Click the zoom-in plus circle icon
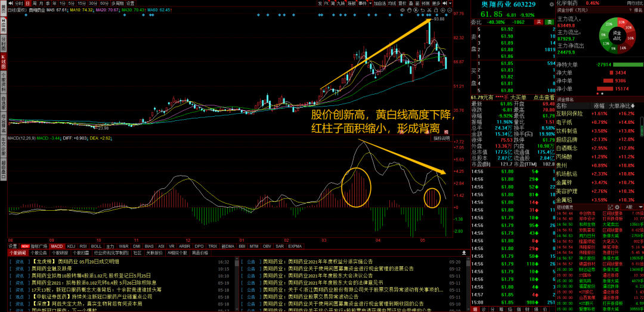644x312 pixels. [442, 10]
